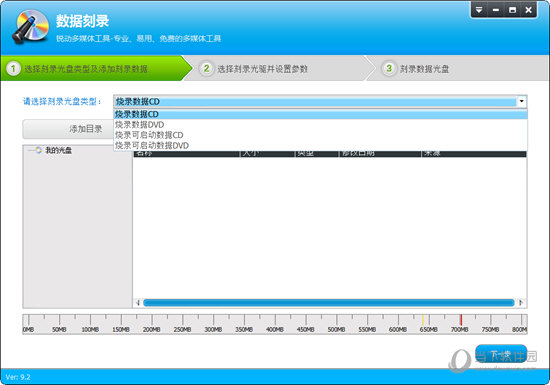Viewport: 550px width, 385px height.
Task: Click left arrow of horizontal scrollbar
Action: (138, 303)
